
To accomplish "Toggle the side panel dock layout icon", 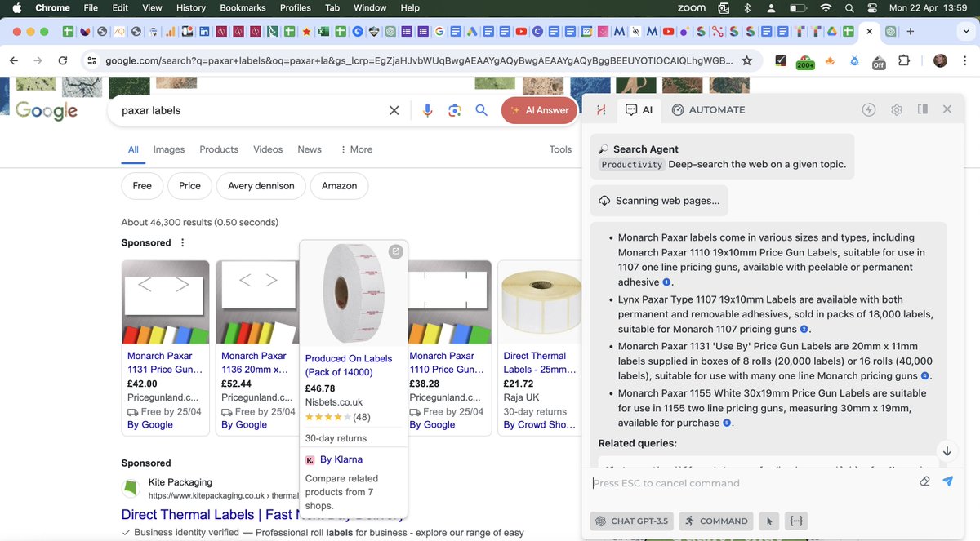I will coord(923,109).
